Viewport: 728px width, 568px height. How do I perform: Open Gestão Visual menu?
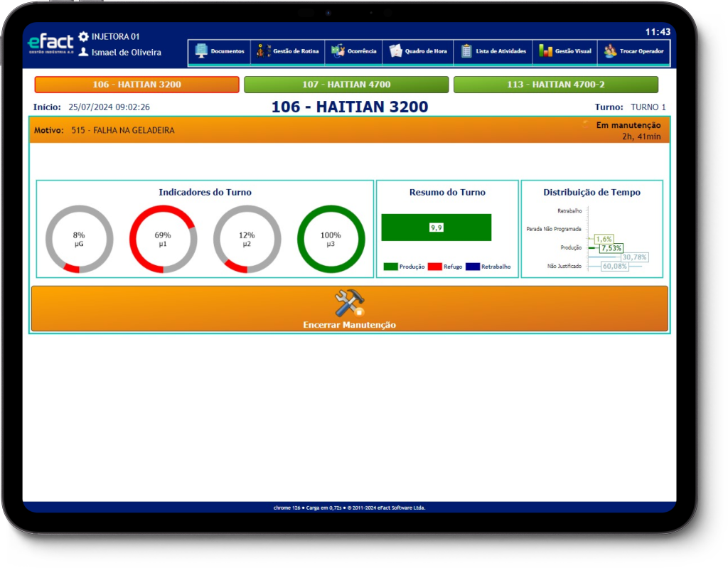click(x=565, y=52)
